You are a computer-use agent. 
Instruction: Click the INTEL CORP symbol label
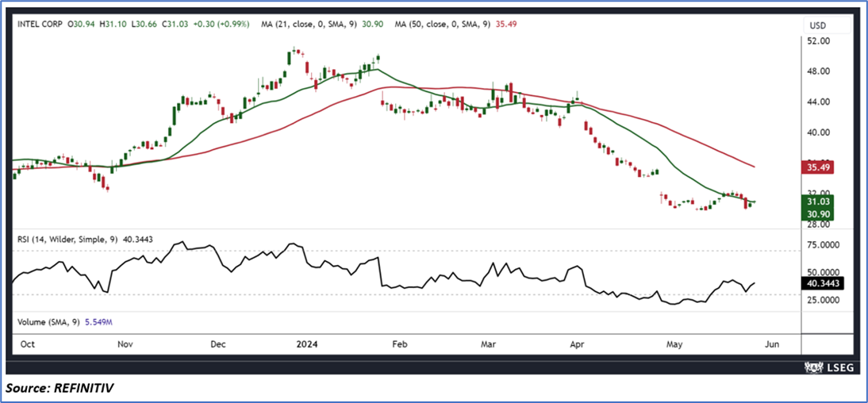pyautogui.click(x=40, y=25)
